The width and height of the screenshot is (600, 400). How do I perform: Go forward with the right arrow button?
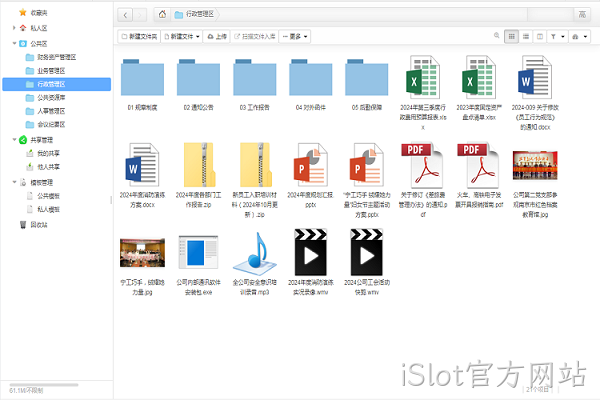click(x=140, y=15)
